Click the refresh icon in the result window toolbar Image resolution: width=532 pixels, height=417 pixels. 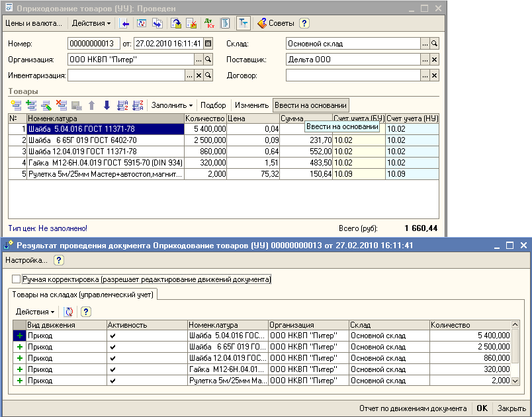[69, 312]
